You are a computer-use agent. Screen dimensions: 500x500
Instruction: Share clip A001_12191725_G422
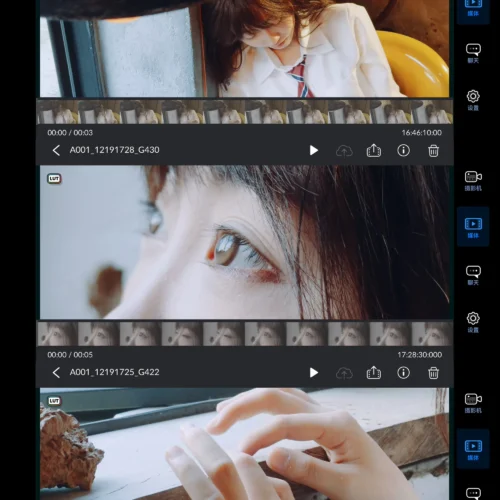tap(374, 372)
